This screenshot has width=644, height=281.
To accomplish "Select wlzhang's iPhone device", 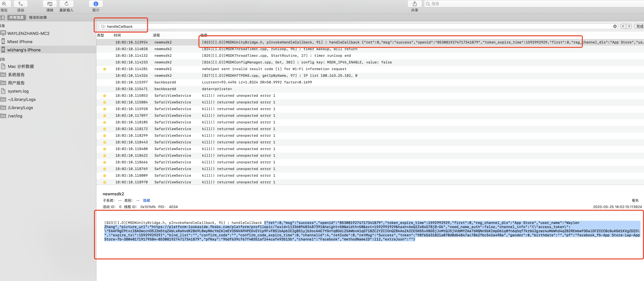I will click(48, 50).
